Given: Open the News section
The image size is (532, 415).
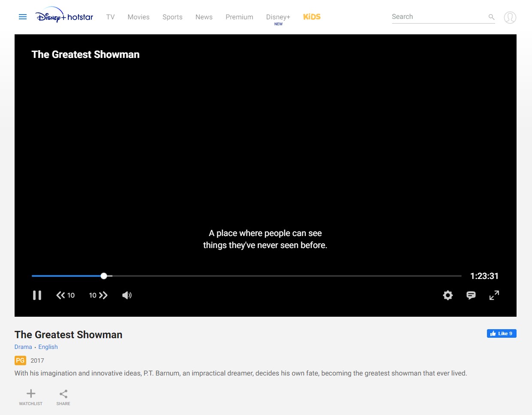Looking at the screenshot, I should point(204,17).
